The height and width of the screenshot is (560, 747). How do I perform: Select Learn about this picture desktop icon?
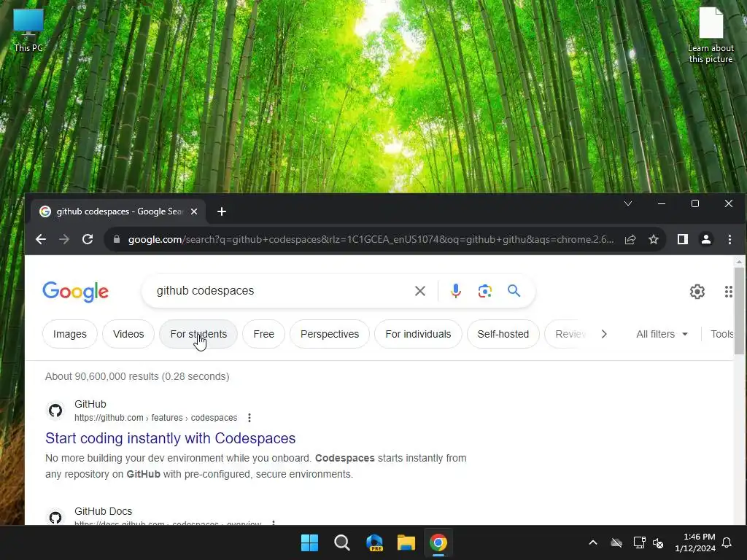711,35
